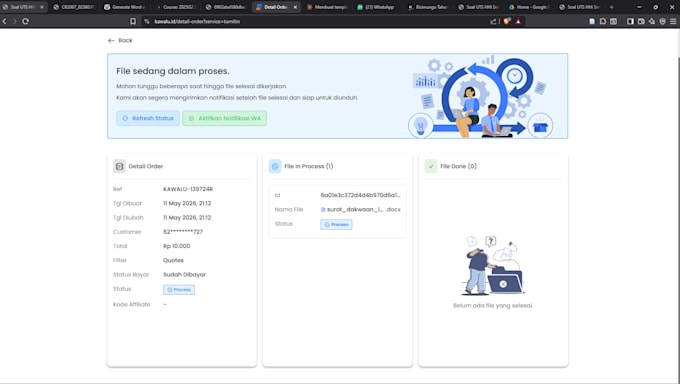Select the reference code KAWALU-139724R
Viewport: 680px width, 384px height.
click(x=188, y=189)
